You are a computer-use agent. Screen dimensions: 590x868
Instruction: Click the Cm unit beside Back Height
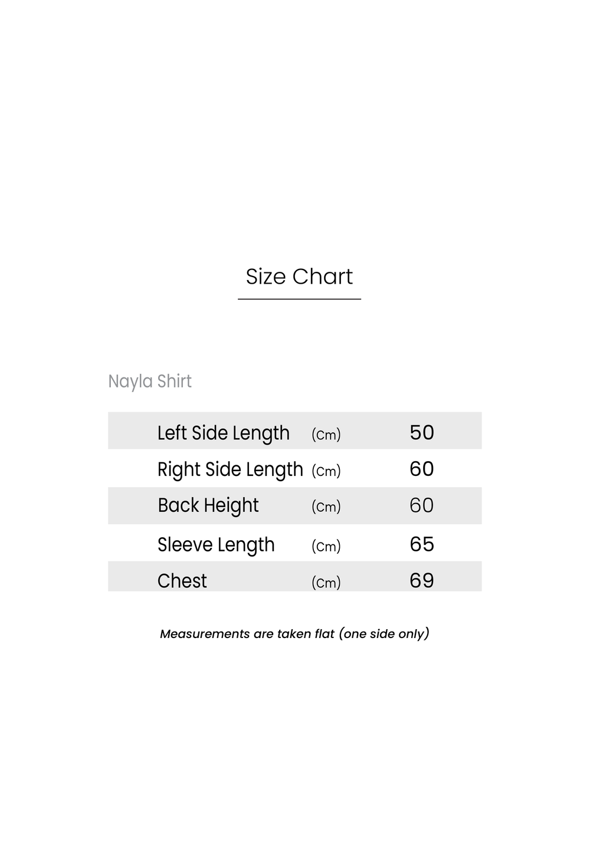point(326,507)
